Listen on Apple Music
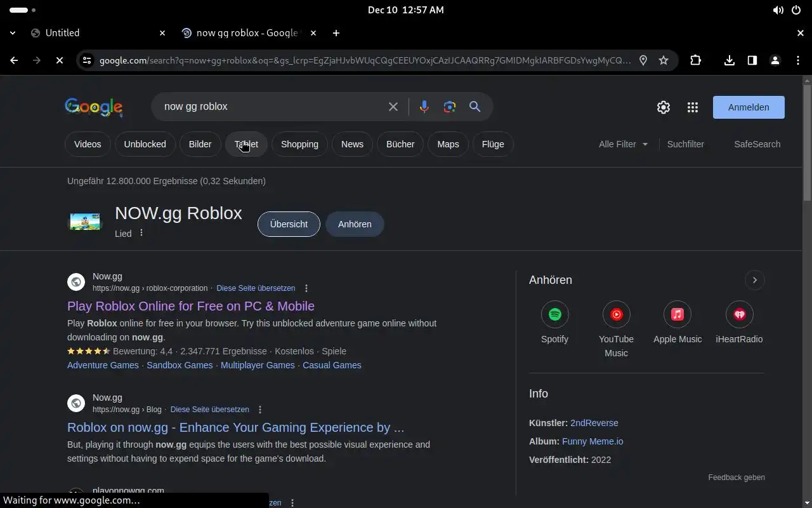Screen dimensions: 812x508 (x=678, y=323)
